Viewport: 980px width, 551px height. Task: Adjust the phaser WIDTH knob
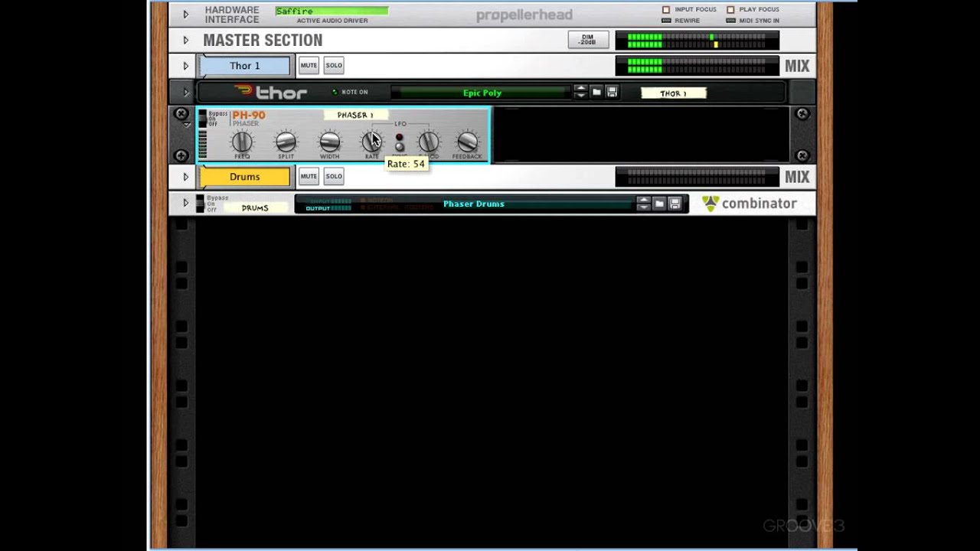[x=329, y=142]
